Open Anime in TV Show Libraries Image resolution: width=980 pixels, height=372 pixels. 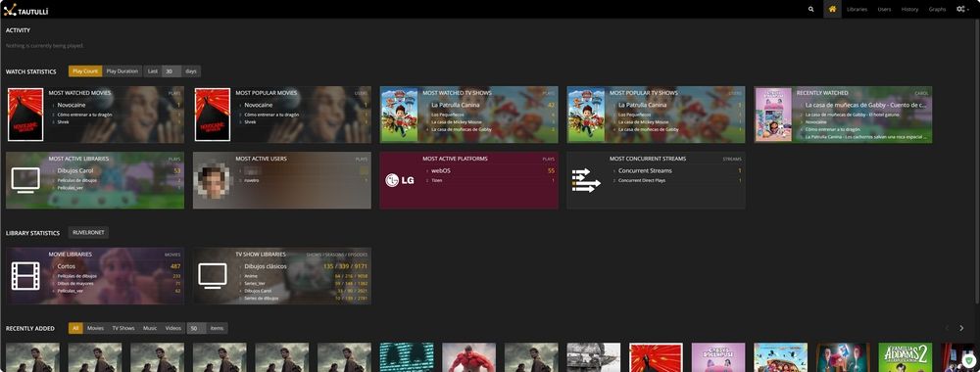click(251, 276)
